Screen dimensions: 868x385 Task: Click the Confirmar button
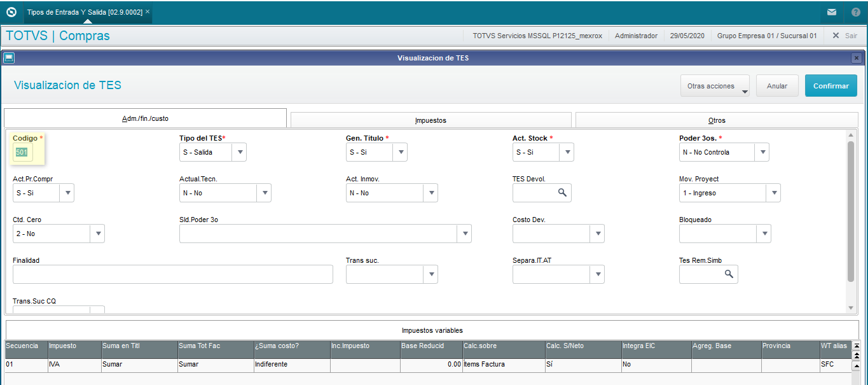click(x=831, y=86)
